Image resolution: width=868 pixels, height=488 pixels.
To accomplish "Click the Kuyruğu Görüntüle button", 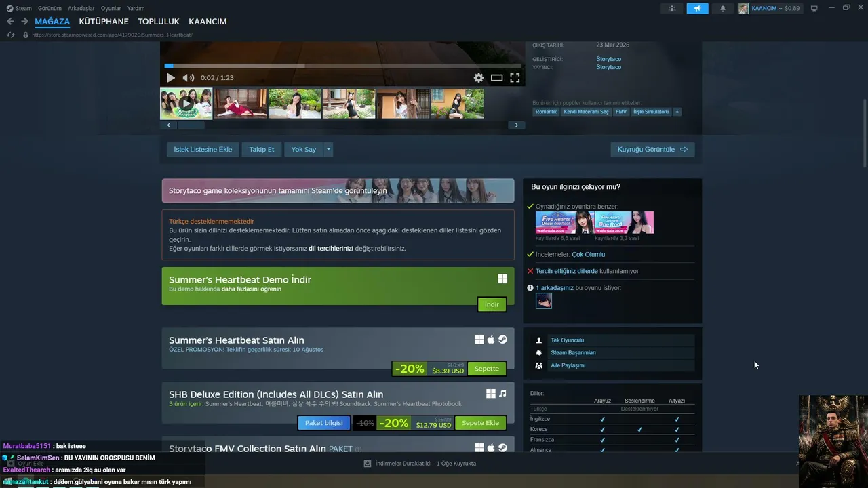I will coord(652,149).
